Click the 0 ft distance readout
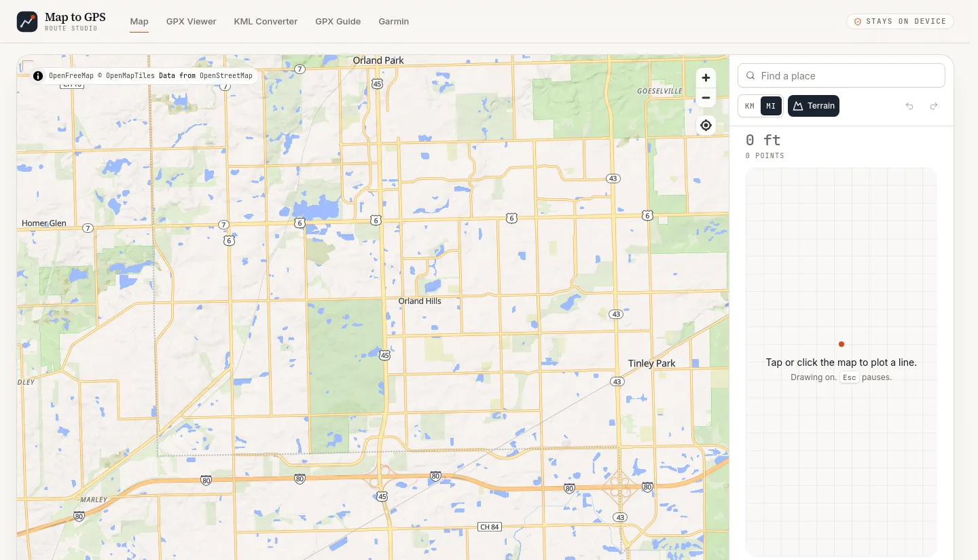 pyautogui.click(x=763, y=140)
